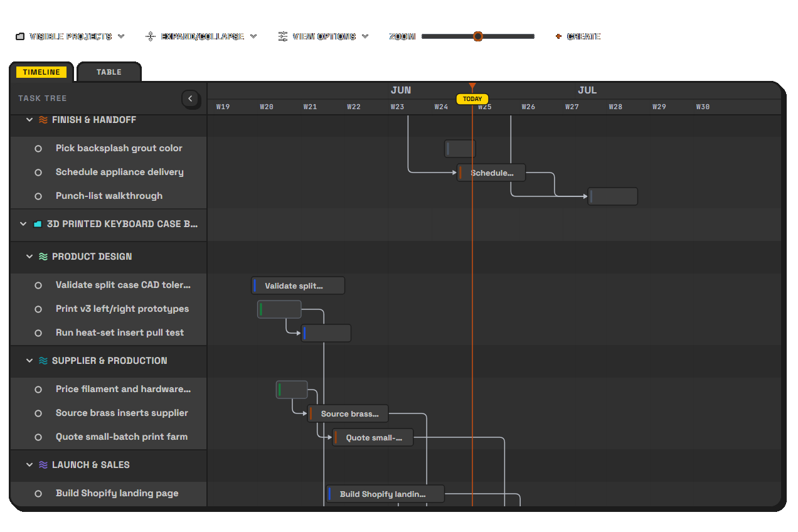Click the Create button
The width and height of the screenshot is (798, 532).
point(578,36)
